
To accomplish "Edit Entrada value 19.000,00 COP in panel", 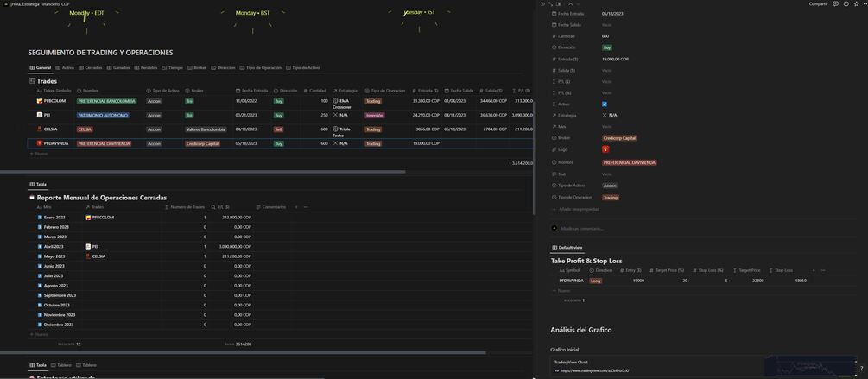I will [x=615, y=59].
